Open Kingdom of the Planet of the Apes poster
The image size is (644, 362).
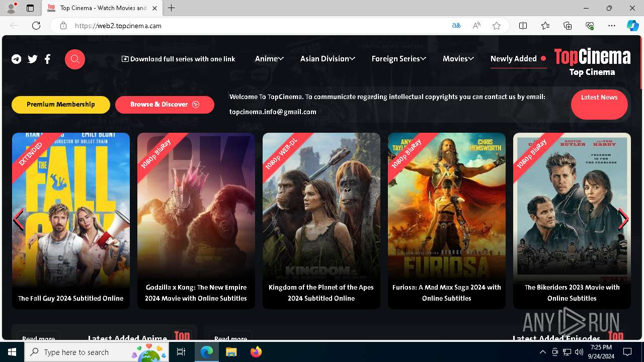321,221
